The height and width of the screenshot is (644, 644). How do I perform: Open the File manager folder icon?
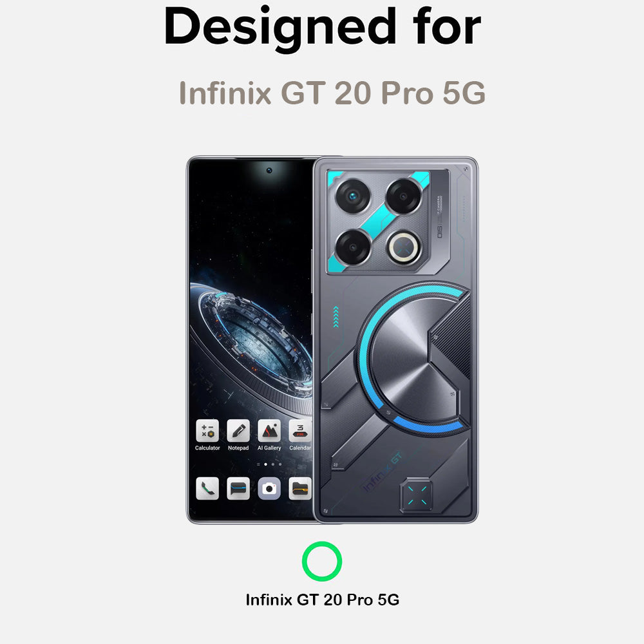[x=300, y=488]
